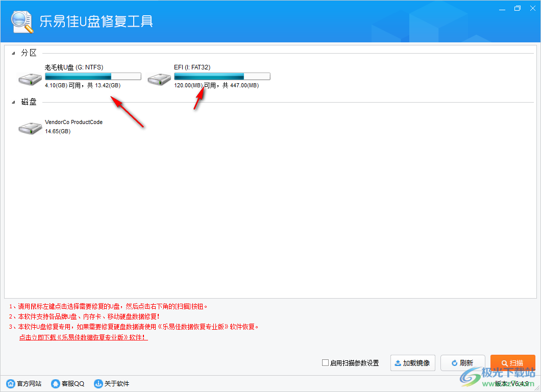The image size is (541, 392).
Task: Click the EFI partition capacity bar
Action: point(222,76)
